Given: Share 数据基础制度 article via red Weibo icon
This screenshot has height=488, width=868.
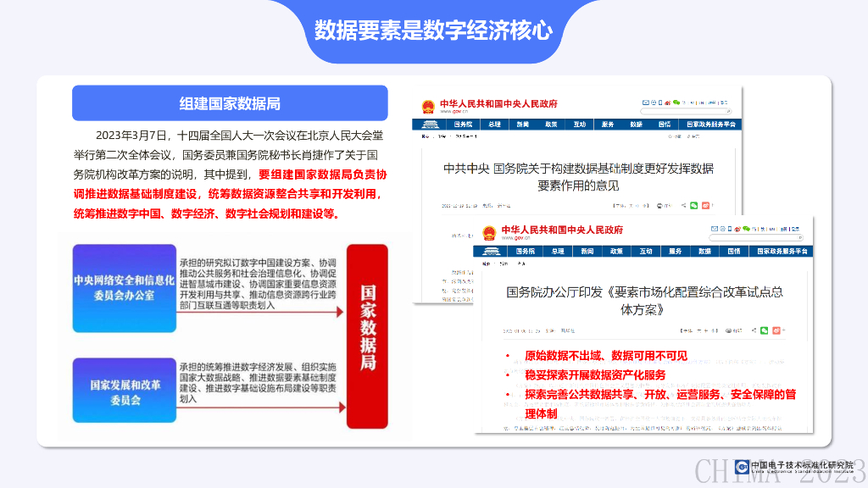Looking at the screenshot, I should 706,205.
